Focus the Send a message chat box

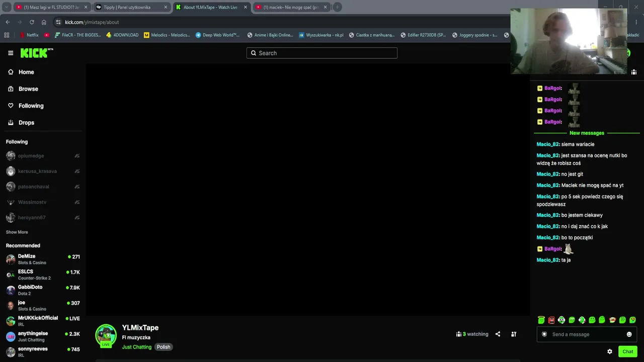pos(587,334)
